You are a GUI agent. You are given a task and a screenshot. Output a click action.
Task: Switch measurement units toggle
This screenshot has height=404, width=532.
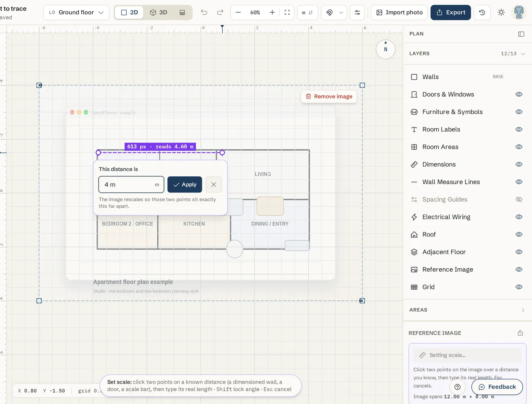[307, 13]
